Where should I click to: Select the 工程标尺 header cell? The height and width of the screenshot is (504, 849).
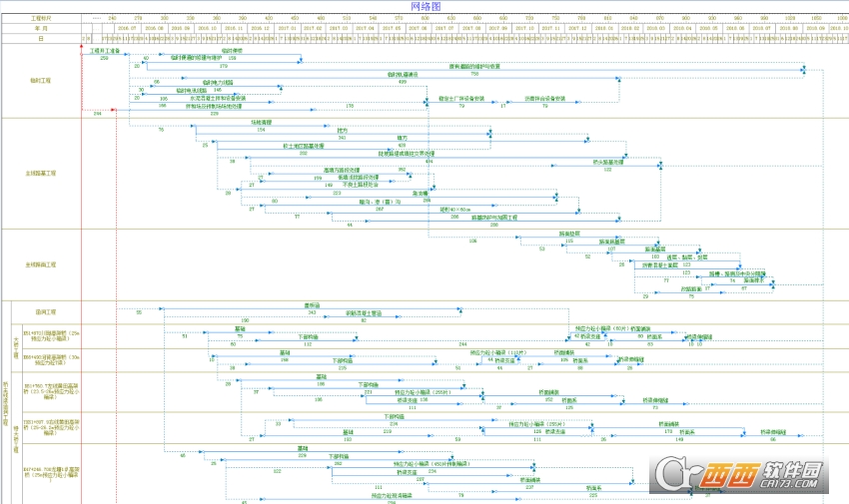(x=41, y=18)
